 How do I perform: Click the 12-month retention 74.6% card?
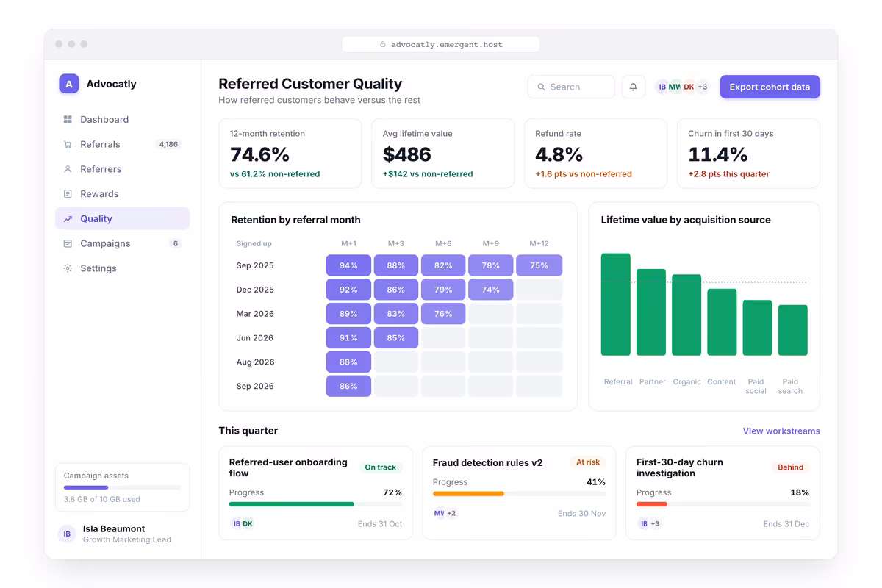tap(290, 154)
